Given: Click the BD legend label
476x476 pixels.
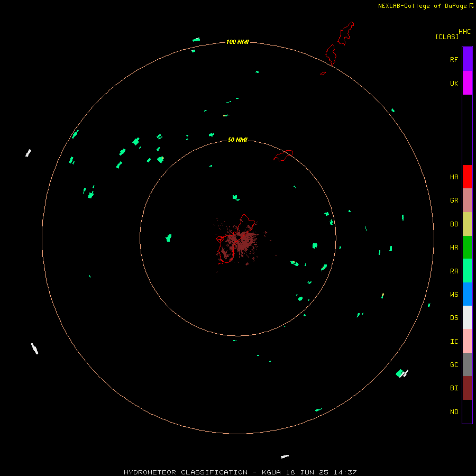Looking at the screenshot, I should click(454, 224).
